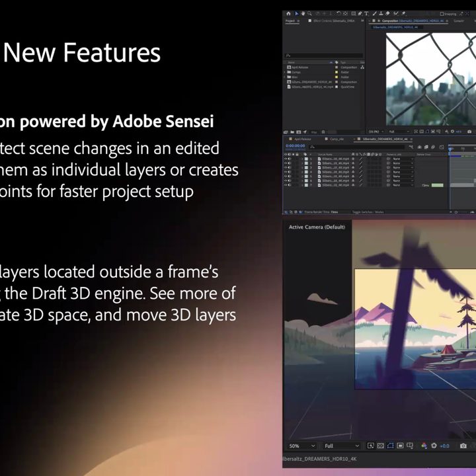Select the Puppet Pin tool

pos(403,13)
